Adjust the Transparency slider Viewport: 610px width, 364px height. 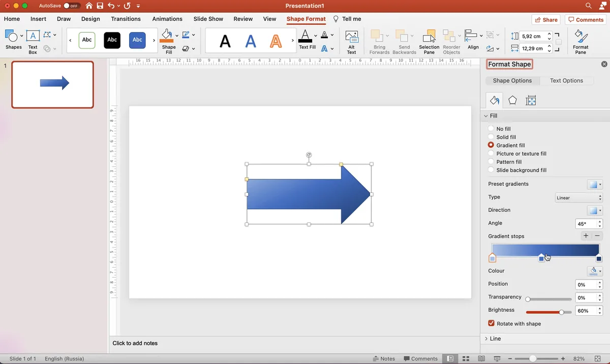[549, 299]
